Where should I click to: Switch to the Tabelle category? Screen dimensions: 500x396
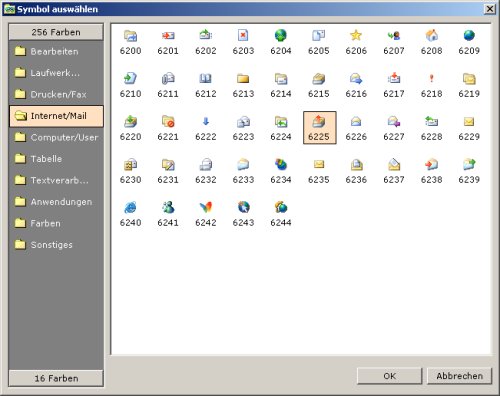point(56,159)
